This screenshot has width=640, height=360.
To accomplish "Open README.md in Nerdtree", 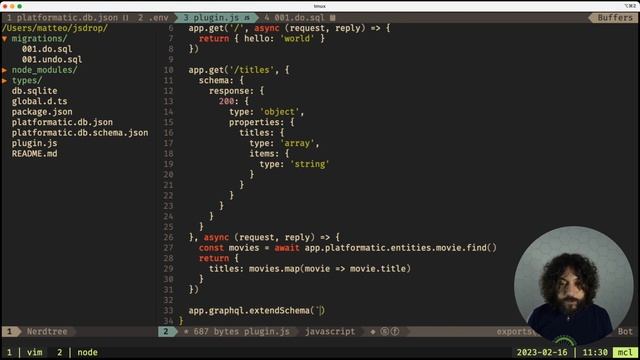I will (x=34, y=154).
